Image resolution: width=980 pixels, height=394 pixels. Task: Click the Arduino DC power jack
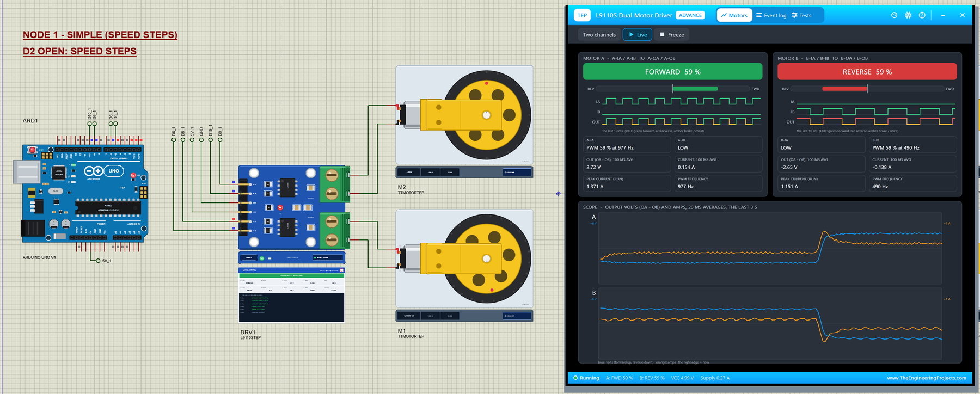(x=33, y=229)
